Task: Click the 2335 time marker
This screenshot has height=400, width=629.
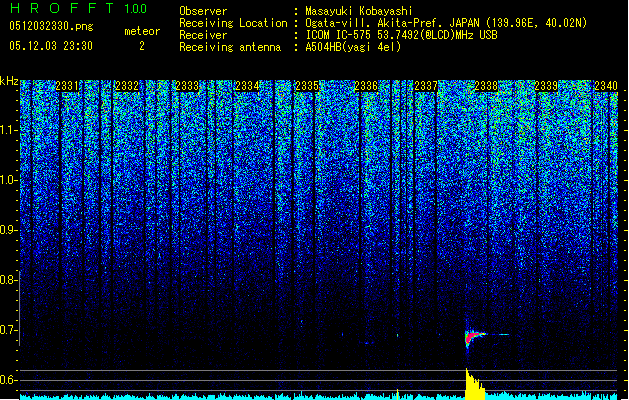Action: coord(306,86)
